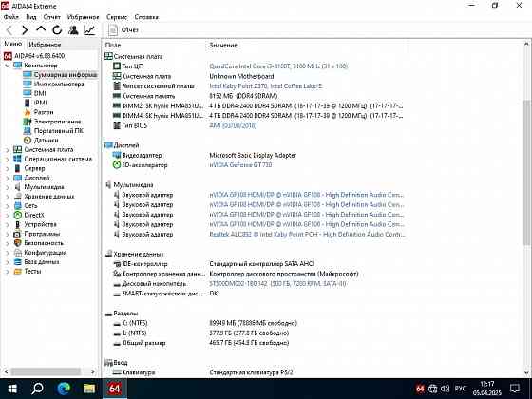This screenshot has width=532, height=399.
Task: Click the Тесты icon in tree
Action: point(18,271)
